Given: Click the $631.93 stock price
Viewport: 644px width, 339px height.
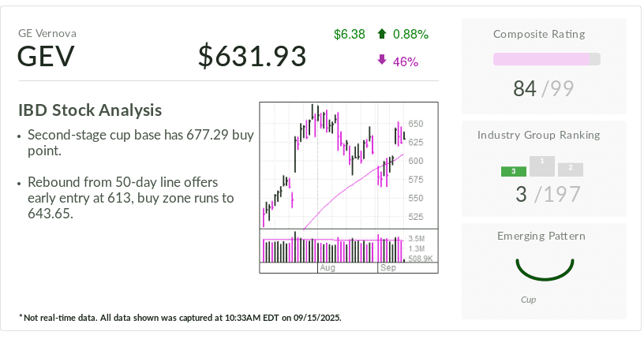Looking at the screenshot, I should [x=253, y=57].
